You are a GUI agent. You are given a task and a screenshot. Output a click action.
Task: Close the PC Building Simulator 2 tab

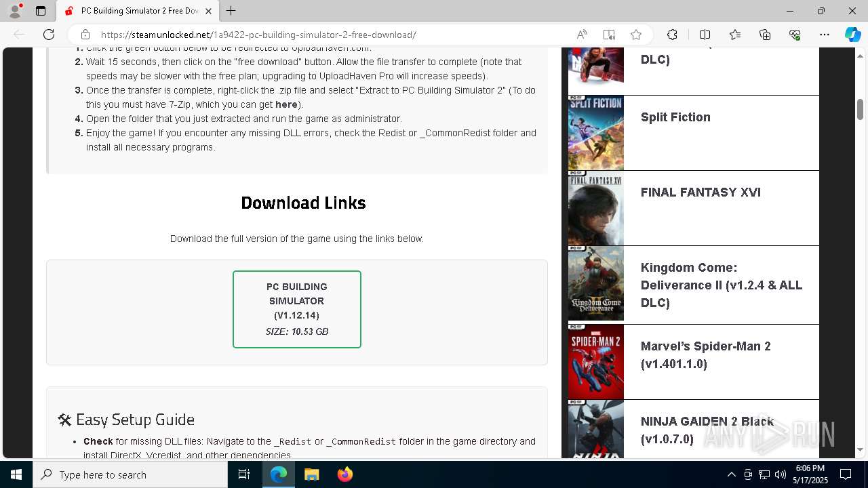coord(208,11)
